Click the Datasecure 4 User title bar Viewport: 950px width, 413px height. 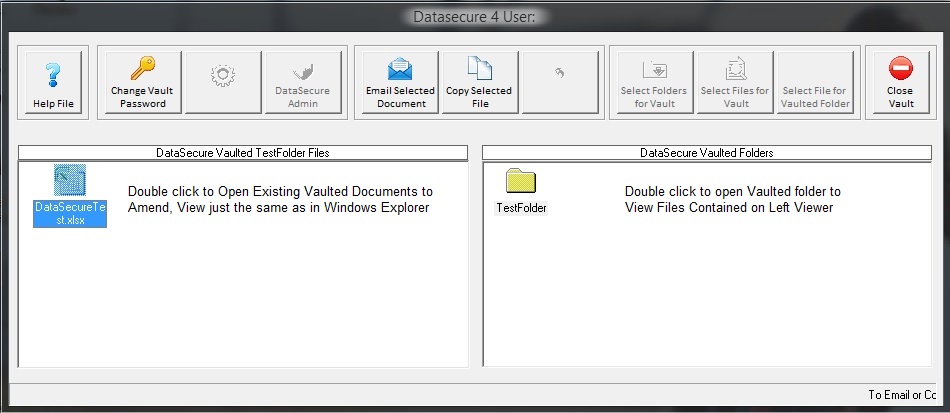pos(474,17)
